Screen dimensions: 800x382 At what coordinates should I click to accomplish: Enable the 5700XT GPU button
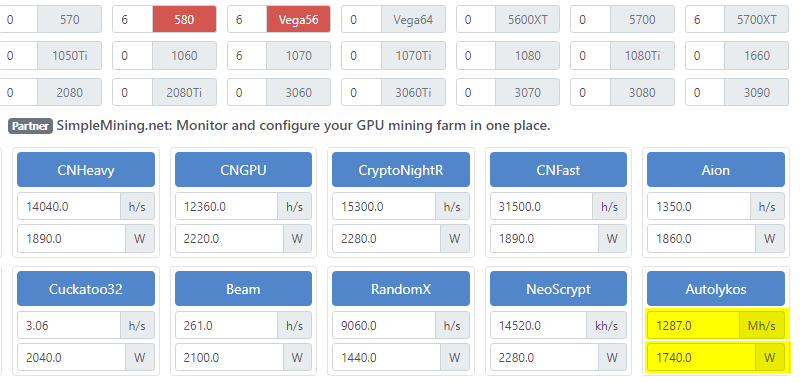tap(757, 19)
